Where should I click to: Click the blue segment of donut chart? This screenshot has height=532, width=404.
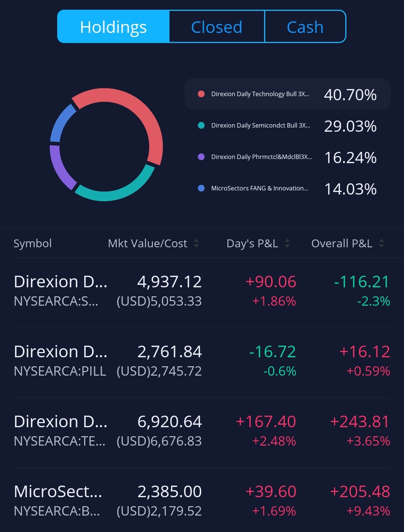click(60, 122)
